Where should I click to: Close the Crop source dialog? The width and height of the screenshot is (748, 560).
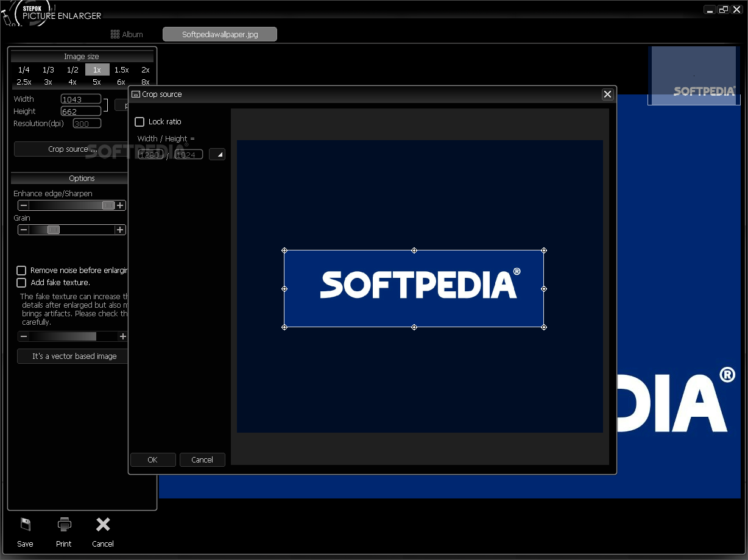coord(607,94)
